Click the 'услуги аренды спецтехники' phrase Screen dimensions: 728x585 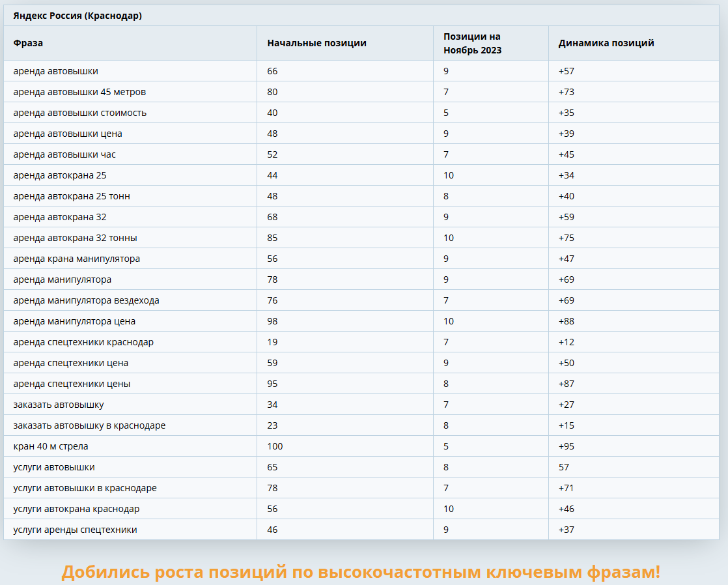click(76, 530)
